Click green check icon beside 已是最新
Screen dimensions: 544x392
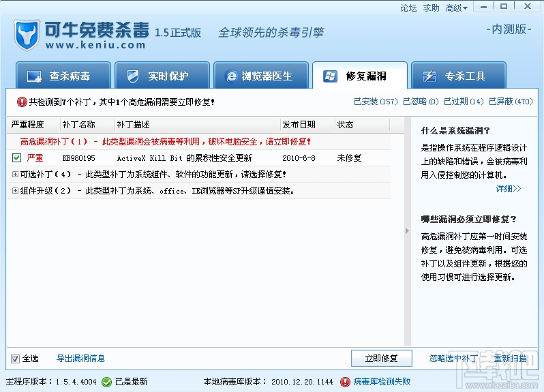106,382
